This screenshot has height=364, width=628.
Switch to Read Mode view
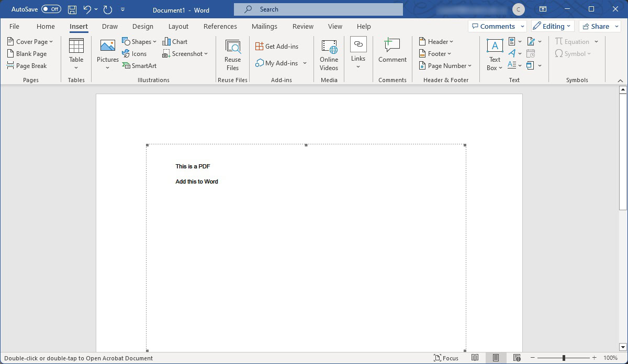pyautogui.click(x=475, y=358)
